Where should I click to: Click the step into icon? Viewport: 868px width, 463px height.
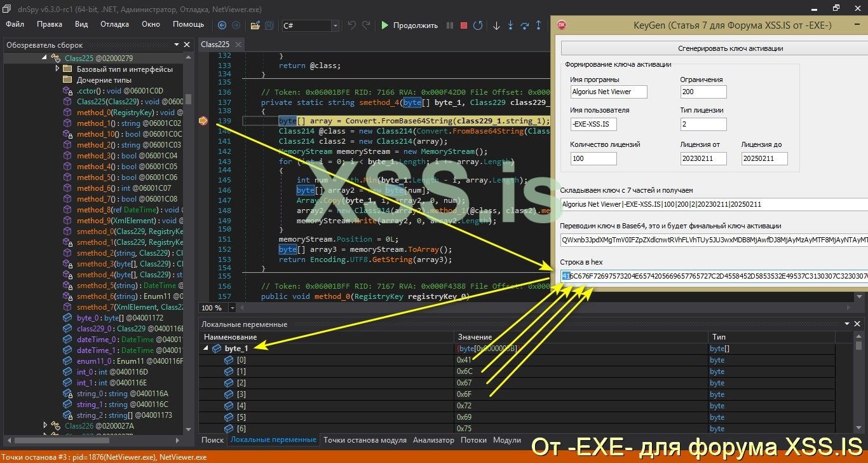tap(511, 25)
